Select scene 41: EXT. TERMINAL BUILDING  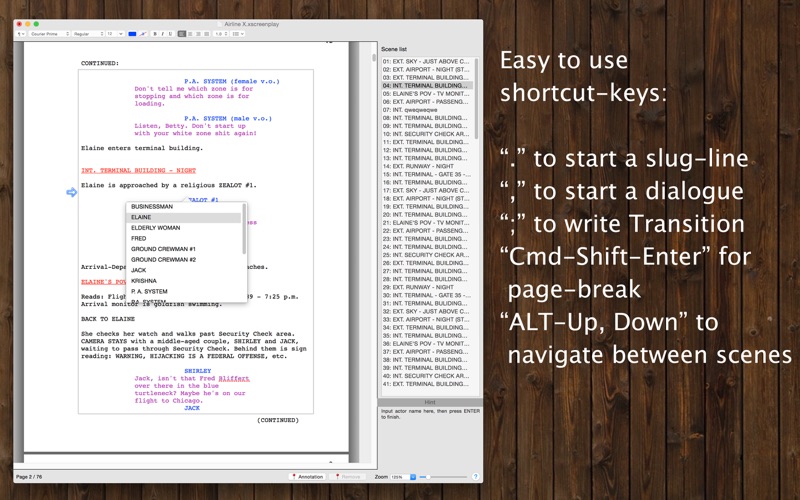[426, 384]
